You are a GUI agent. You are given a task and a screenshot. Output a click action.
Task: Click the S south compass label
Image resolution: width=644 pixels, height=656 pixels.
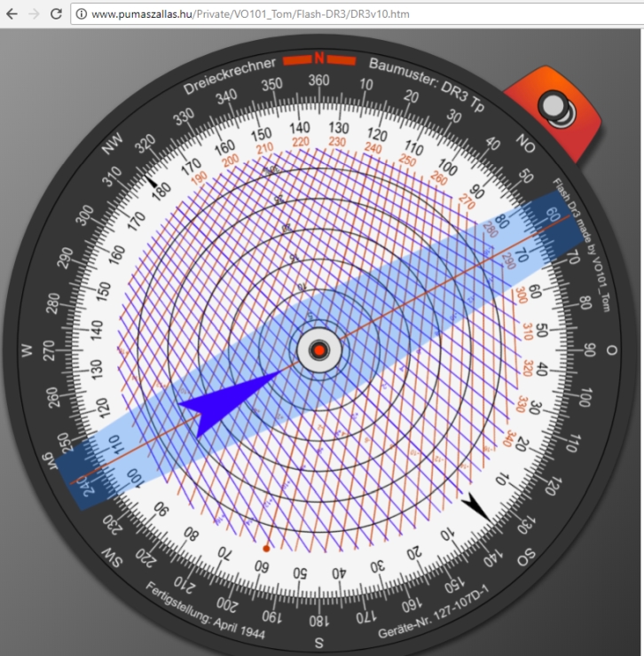click(319, 643)
